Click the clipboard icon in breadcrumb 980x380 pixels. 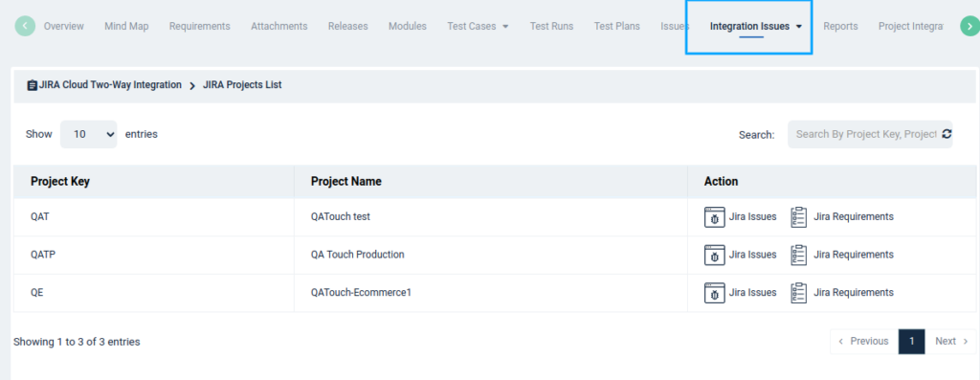[x=32, y=85]
